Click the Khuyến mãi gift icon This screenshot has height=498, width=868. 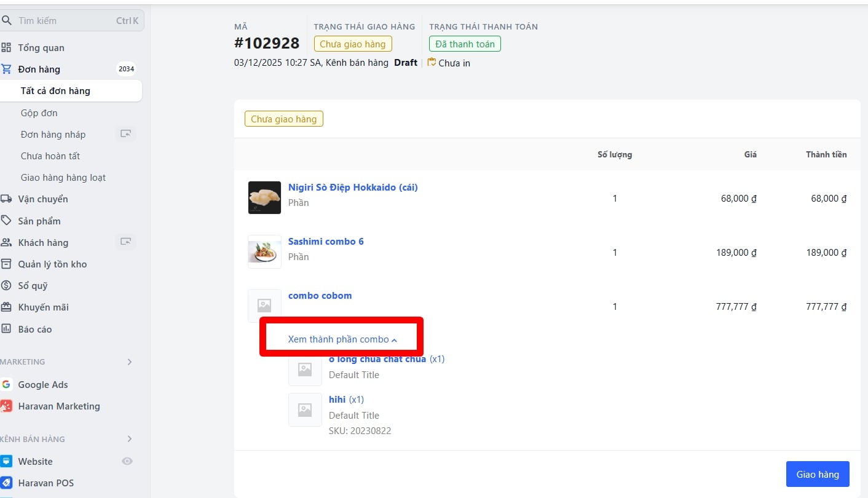pos(6,307)
